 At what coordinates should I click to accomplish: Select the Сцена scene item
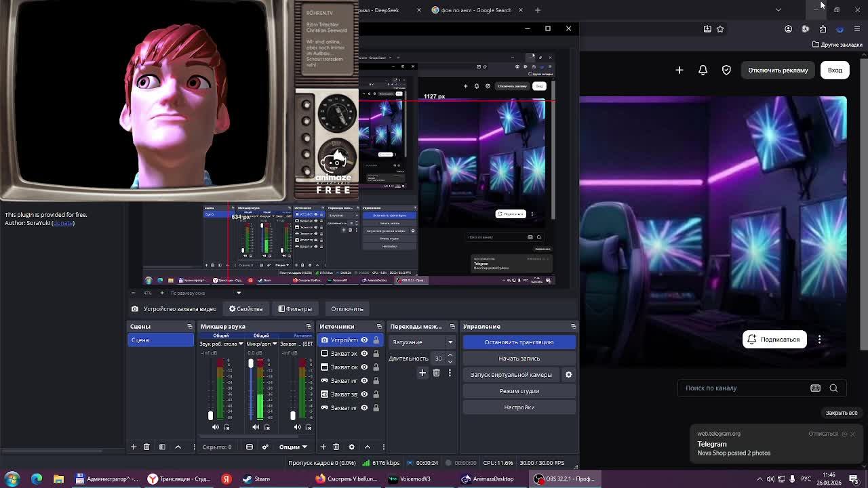(161, 340)
